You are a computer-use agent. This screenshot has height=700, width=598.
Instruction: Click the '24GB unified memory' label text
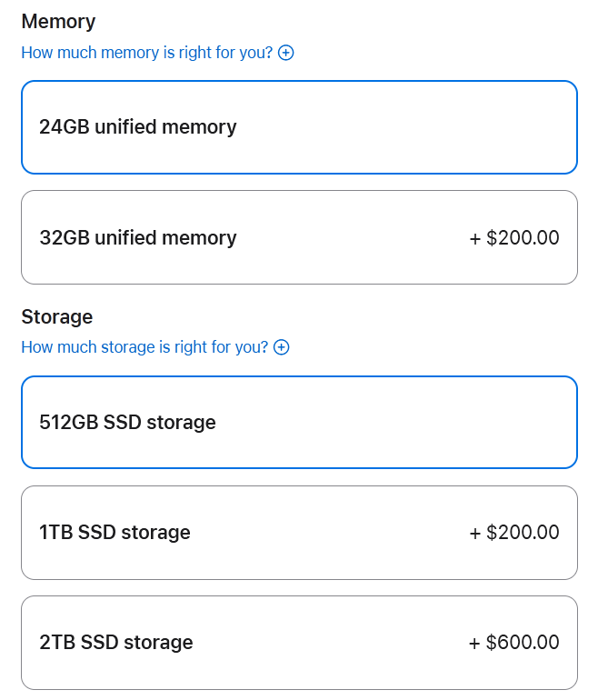click(x=138, y=126)
